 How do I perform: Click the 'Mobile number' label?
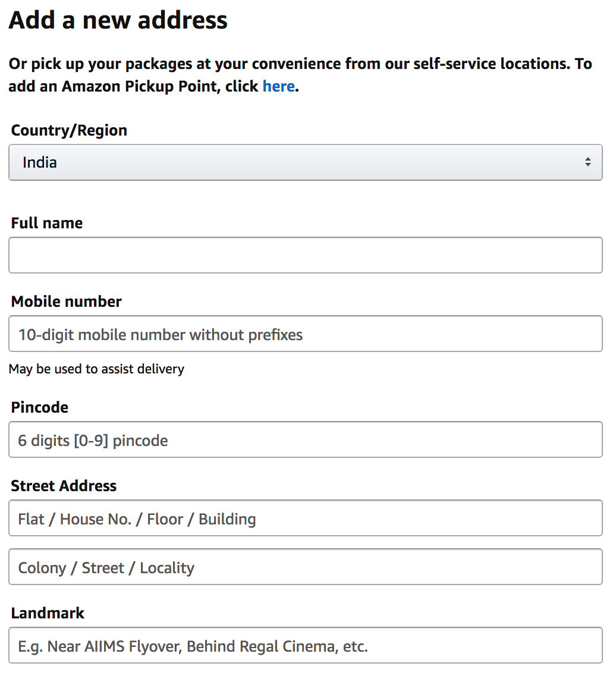pyautogui.click(x=67, y=301)
